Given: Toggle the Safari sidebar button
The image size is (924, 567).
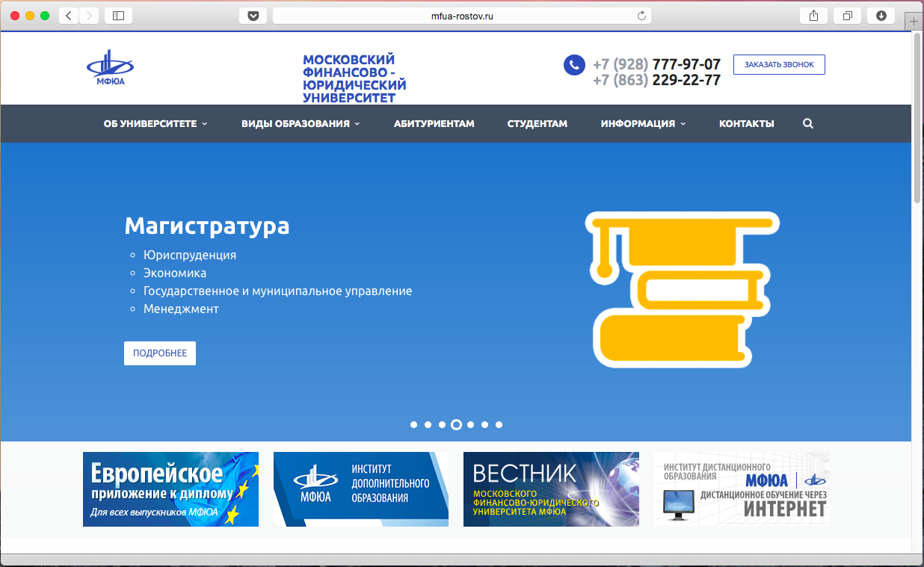Looking at the screenshot, I should click(x=119, y=16).
